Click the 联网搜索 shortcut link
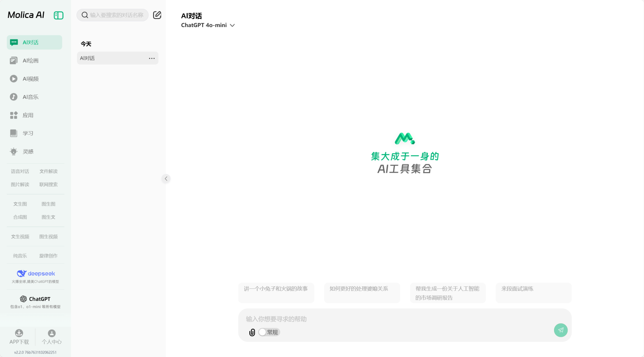 (48, 184)
